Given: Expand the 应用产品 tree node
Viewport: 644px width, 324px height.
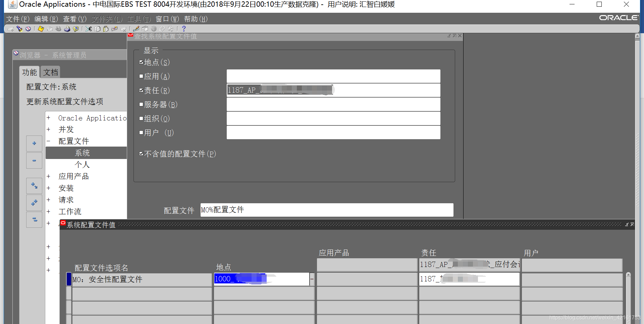Looking at the screenshot, I should click(49, 176).
